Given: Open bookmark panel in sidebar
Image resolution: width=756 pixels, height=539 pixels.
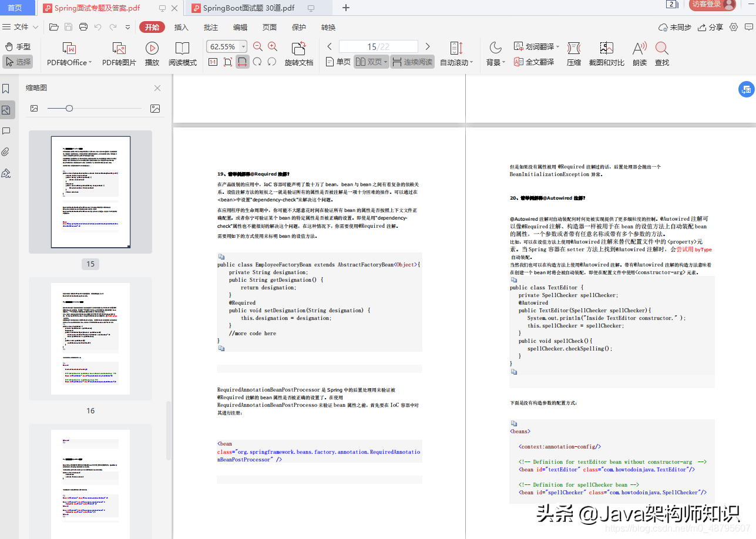Looking at the screenshot, I should [6, 89].
